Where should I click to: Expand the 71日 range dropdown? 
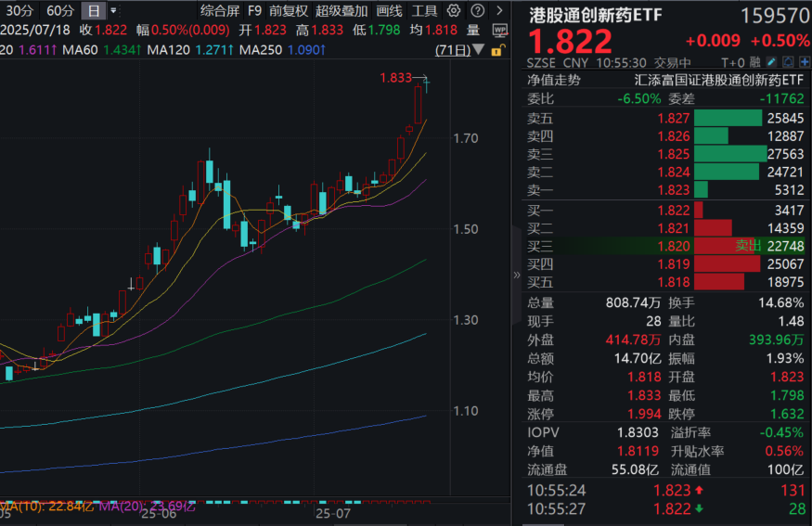(477, 49)
